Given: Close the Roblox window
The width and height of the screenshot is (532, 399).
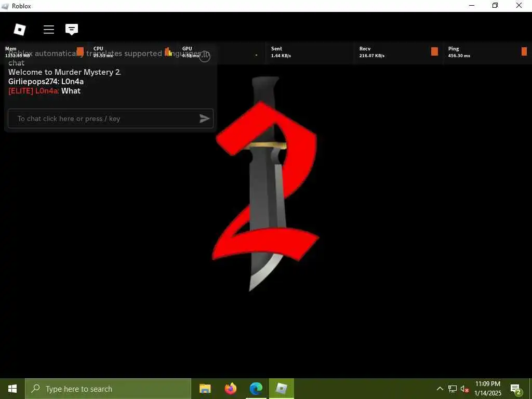Looking at the screenshot, I should click(x=519, y=6).
